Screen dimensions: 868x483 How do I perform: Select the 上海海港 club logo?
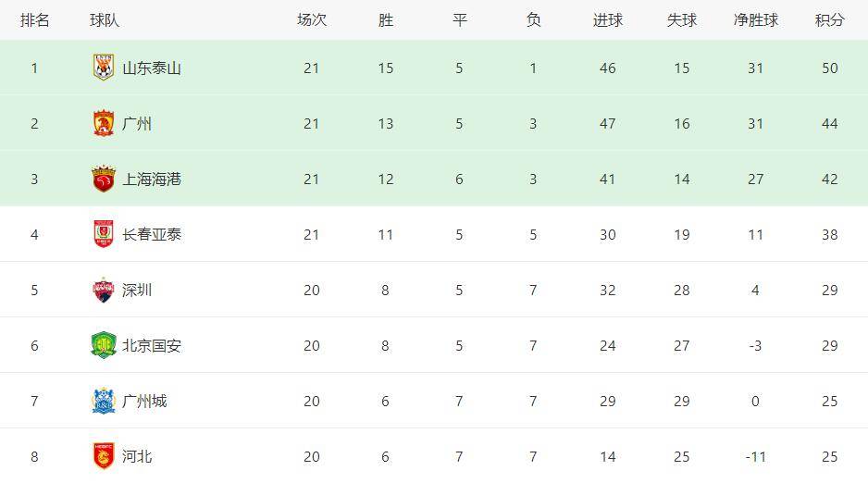coord(104,179)
